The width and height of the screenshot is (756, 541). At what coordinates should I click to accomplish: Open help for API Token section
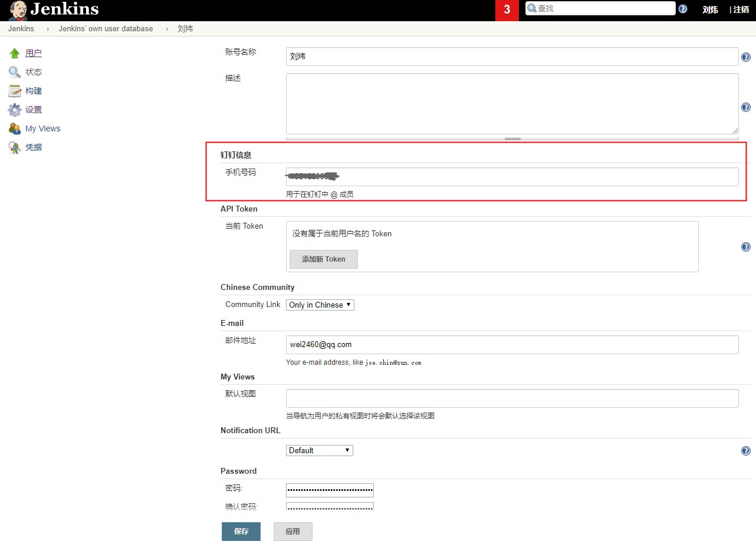click(746, 247)
